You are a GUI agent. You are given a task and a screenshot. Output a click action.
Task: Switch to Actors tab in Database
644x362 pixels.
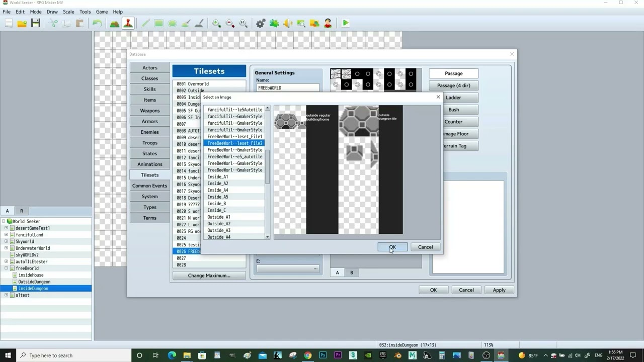(149, 68)
